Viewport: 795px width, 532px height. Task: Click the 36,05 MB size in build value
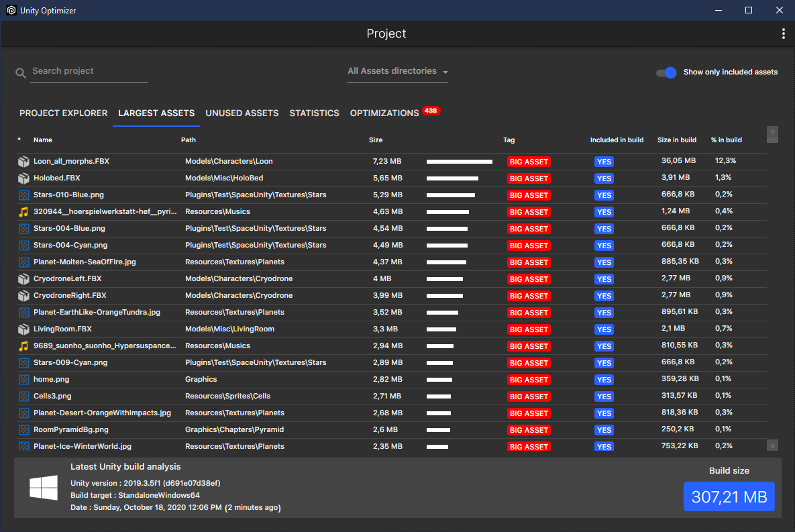tap(678, 160)
